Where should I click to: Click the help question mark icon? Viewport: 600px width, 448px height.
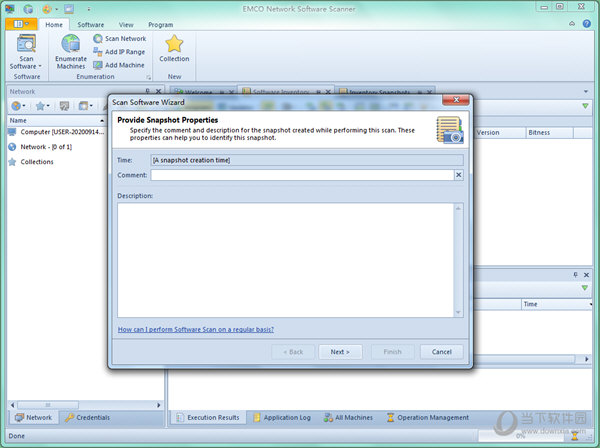(587, 24)
